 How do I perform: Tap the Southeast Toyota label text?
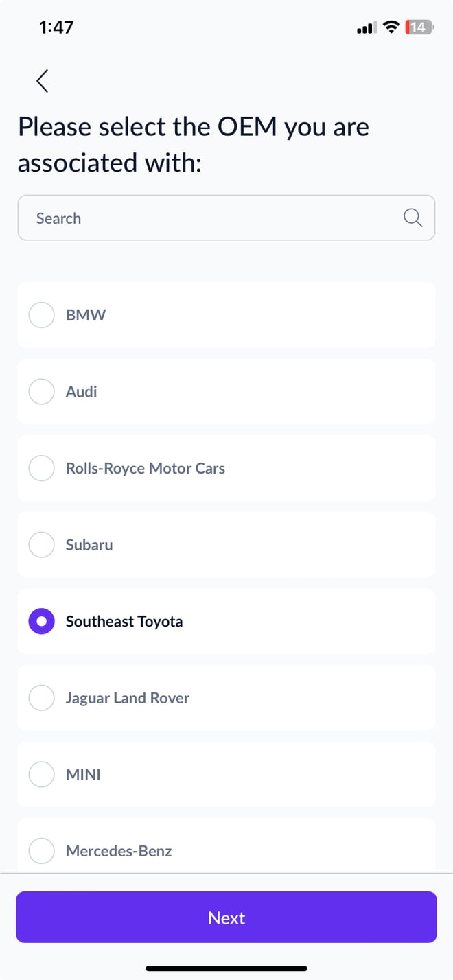[124, 622]
